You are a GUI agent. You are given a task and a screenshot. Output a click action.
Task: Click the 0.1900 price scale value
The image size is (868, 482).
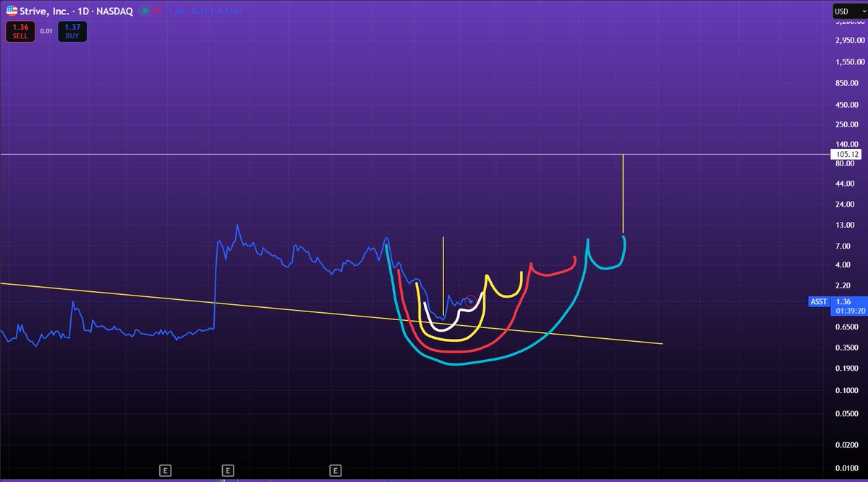click(x=846, y=369)
